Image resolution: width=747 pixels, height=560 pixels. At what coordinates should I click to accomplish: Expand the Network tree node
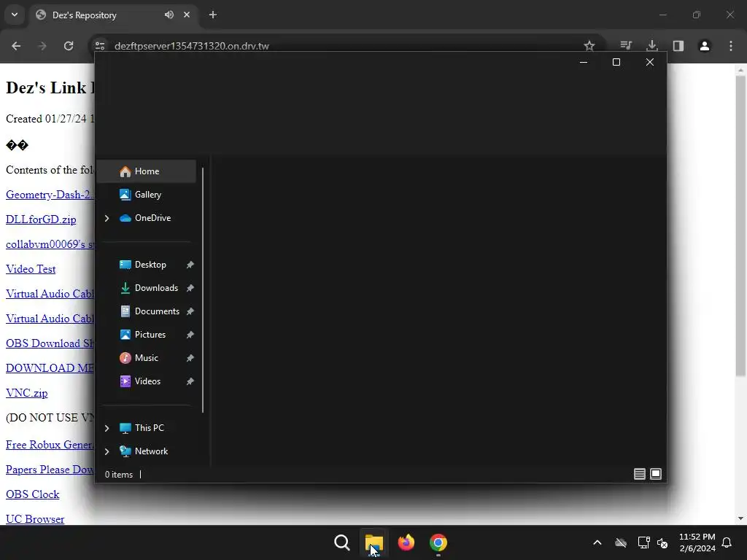pyautogui.click(x=107, y=451)
